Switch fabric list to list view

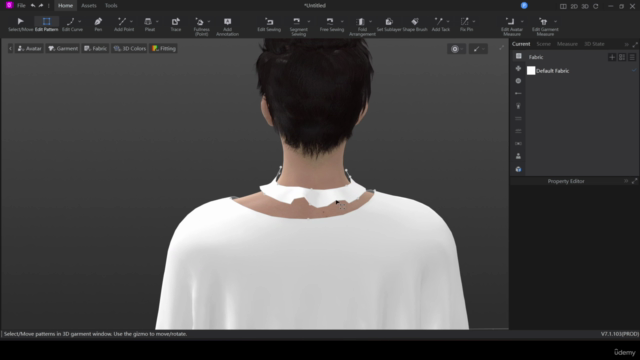point(632,57)
